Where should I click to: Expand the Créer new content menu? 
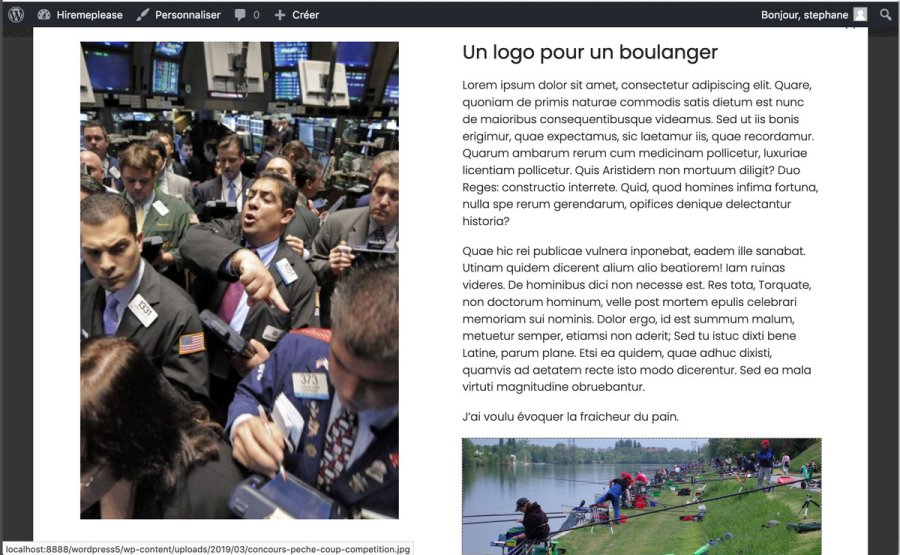point(305,15)
